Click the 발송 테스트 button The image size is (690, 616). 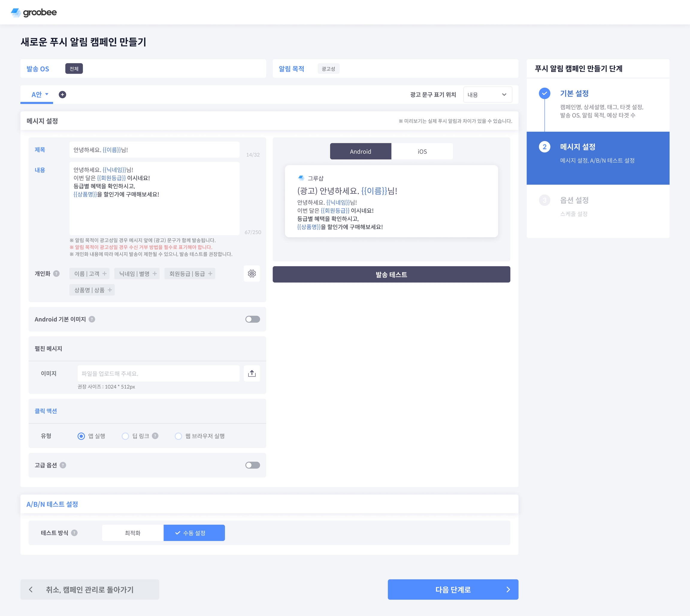click(x=391, y=274)
